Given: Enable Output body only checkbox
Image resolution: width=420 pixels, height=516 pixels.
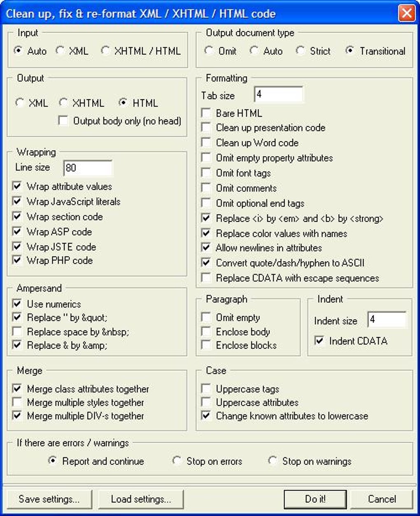Looking at the screenshot, I should click(63, 121).
